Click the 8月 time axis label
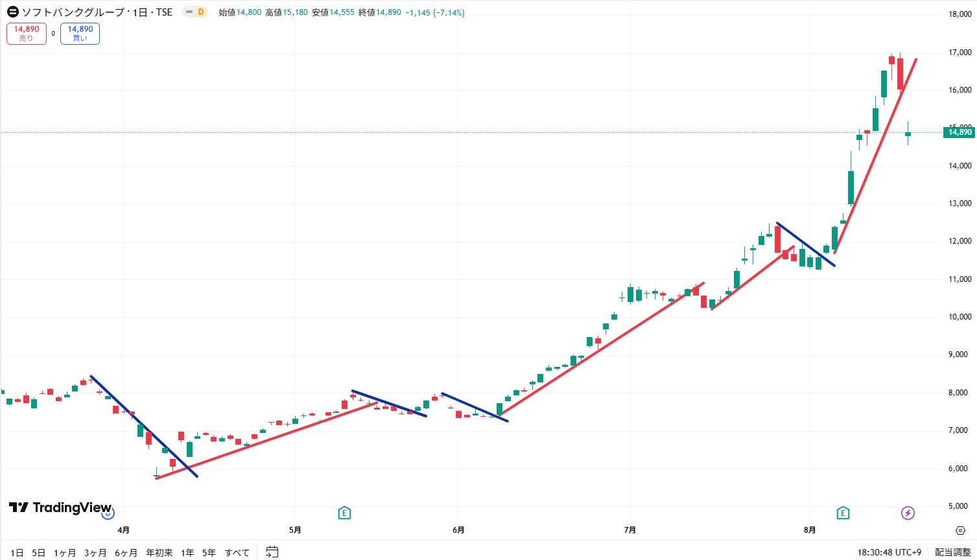The image size is (977, 560). [810, 530]
